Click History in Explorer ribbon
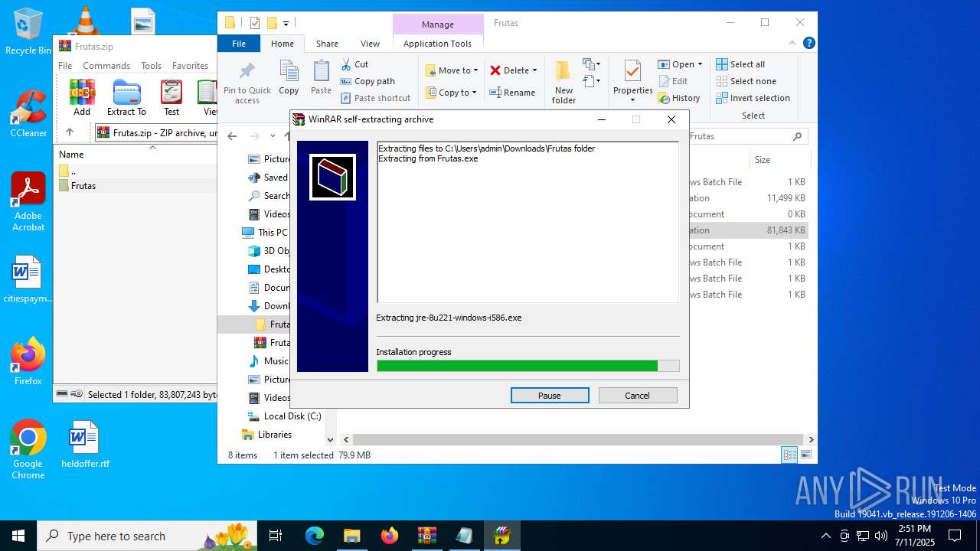 (678, 98)
